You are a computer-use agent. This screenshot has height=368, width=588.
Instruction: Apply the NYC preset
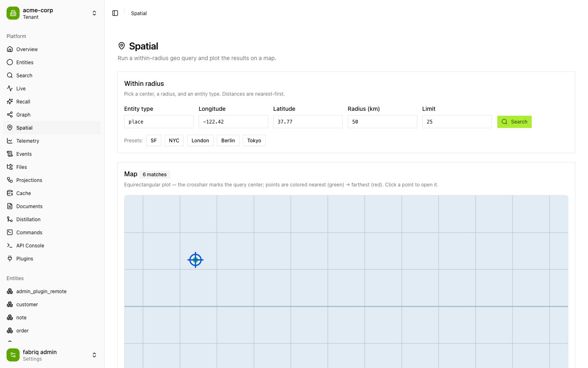[x=174, y=140]
